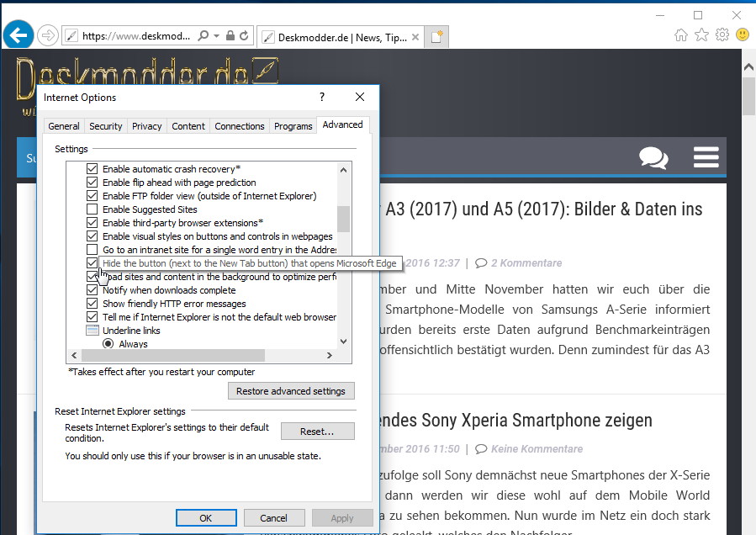Close the Internet Options dialog
Screen dimensions: 756x535
coord(360,97)
